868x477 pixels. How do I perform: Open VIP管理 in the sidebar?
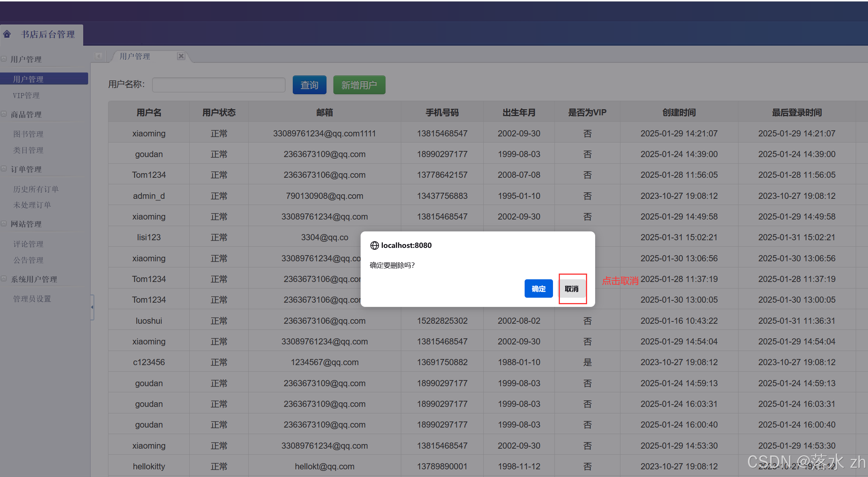click(x=26, y=95)
